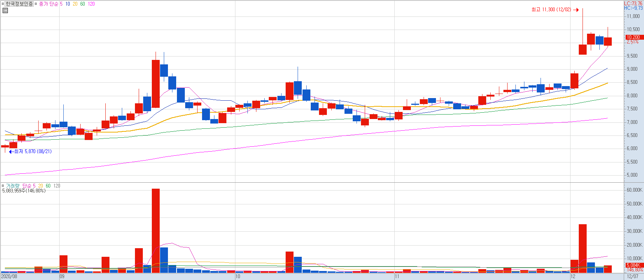Click the small square before 거래량
Viewport: 644px width, 280px height.
tap(3, 186)
